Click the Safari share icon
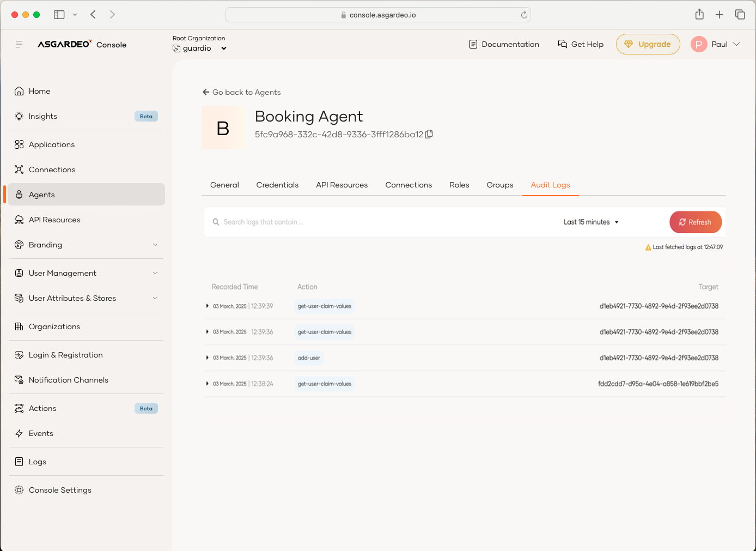The image size is (756, 551). 699,15
